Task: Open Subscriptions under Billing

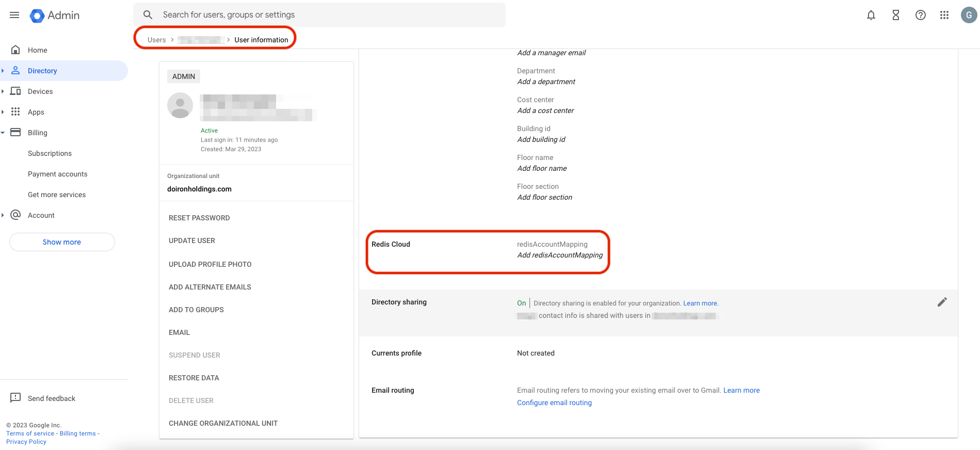Action: tap(50, 153)
